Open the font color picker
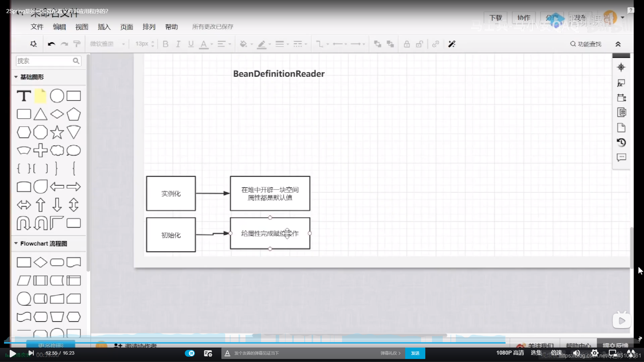Image resolution: width=644 pixels, height=362 pixels. (x=206, y=44)
